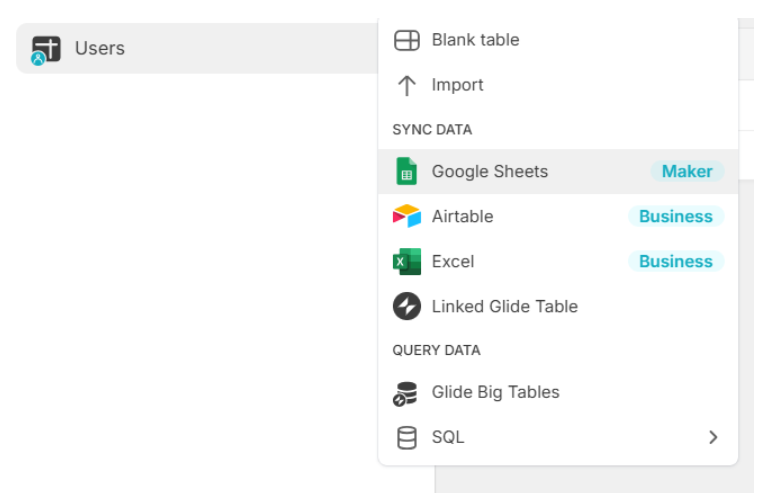Select Glide Big Tables option
Image resolution: width=758 pixels, height=502 pixels.
pos(495,392)
